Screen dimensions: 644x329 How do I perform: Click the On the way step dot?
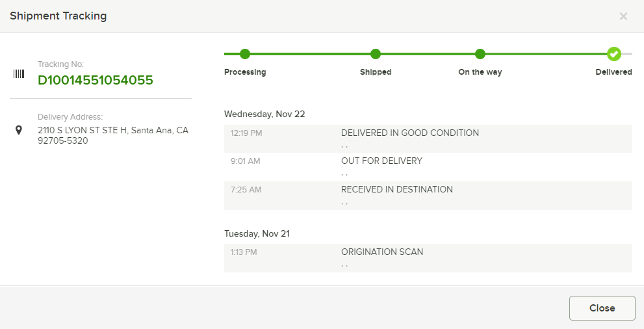480,54
